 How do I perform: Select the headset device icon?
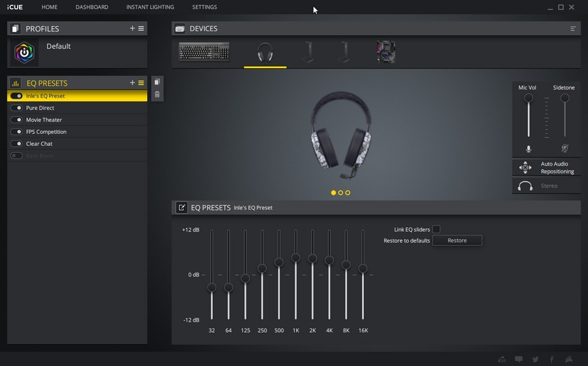pos(265,52)
